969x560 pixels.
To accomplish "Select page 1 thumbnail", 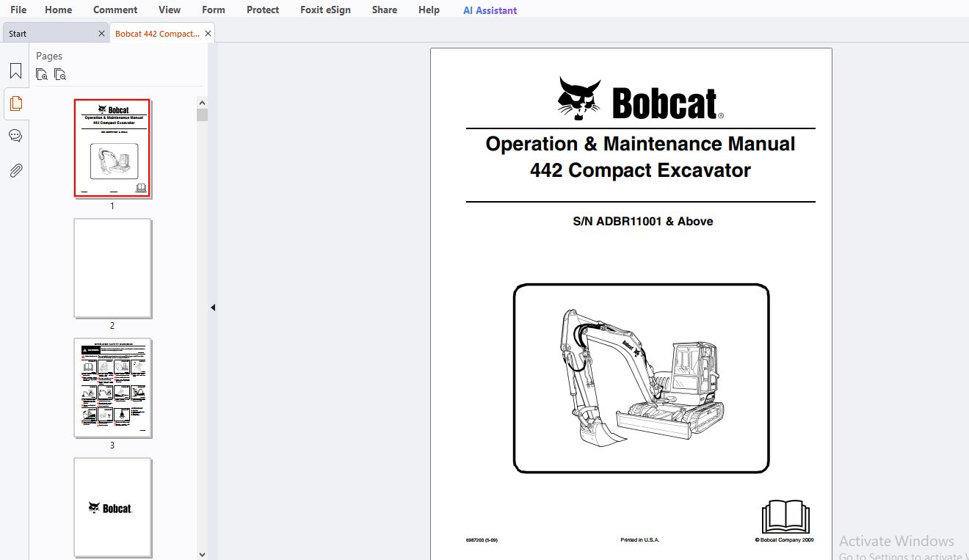I will pos(112,148).
